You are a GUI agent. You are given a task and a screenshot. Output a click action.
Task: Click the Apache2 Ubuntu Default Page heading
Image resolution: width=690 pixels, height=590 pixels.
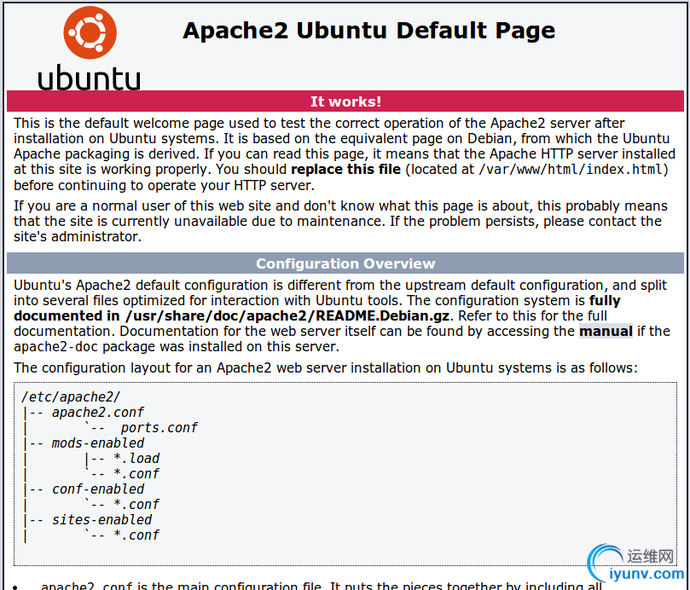369,30
